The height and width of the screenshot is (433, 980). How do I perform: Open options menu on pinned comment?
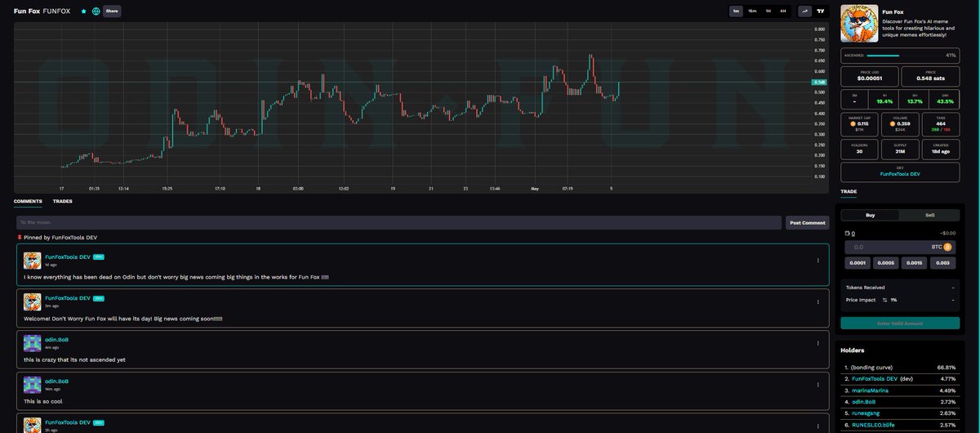[x=817, y=261]
